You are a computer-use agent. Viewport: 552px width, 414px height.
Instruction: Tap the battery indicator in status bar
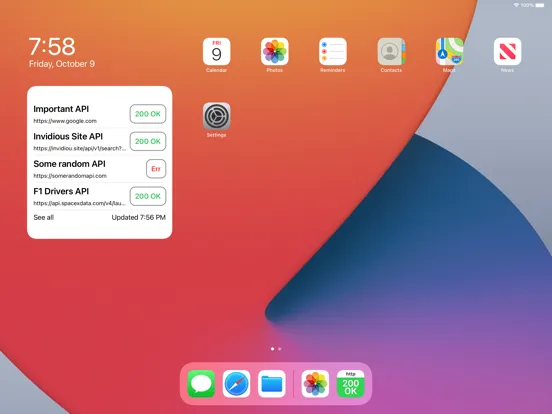click(540, 5)
